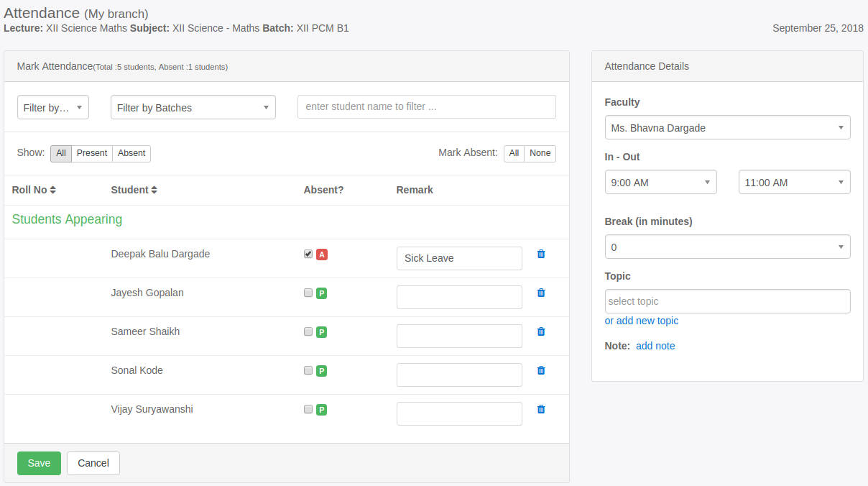Click the green P badge next to Jayesh Gopalan
This screenshot has width=868, height=486.
[x=321, y=293]
